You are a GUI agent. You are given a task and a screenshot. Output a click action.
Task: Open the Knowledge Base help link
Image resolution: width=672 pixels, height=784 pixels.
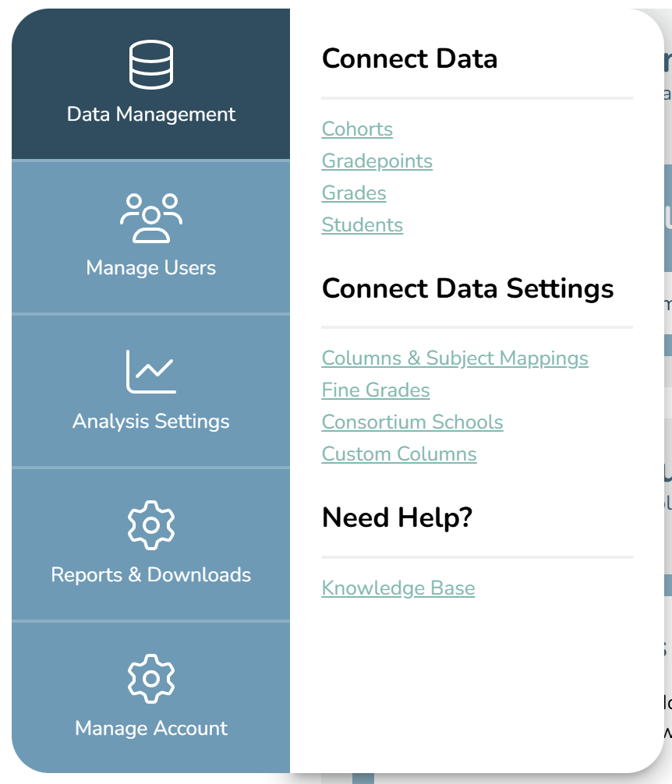point(398,588)
